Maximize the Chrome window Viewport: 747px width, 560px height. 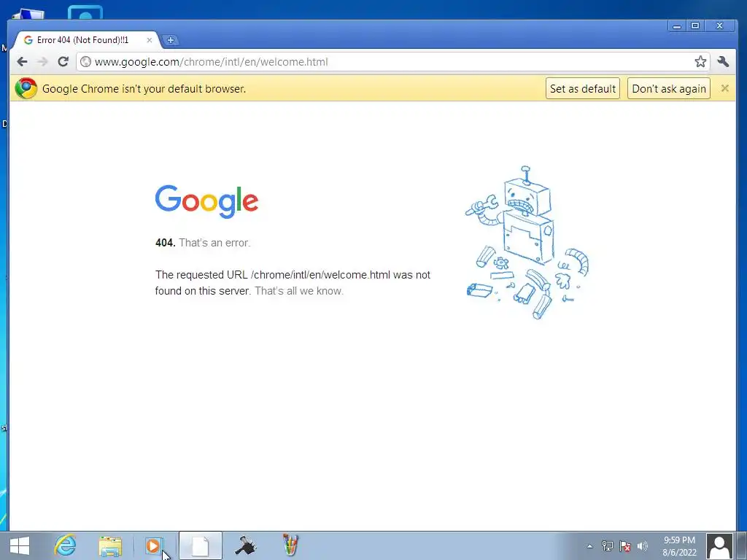click(695, 26)
